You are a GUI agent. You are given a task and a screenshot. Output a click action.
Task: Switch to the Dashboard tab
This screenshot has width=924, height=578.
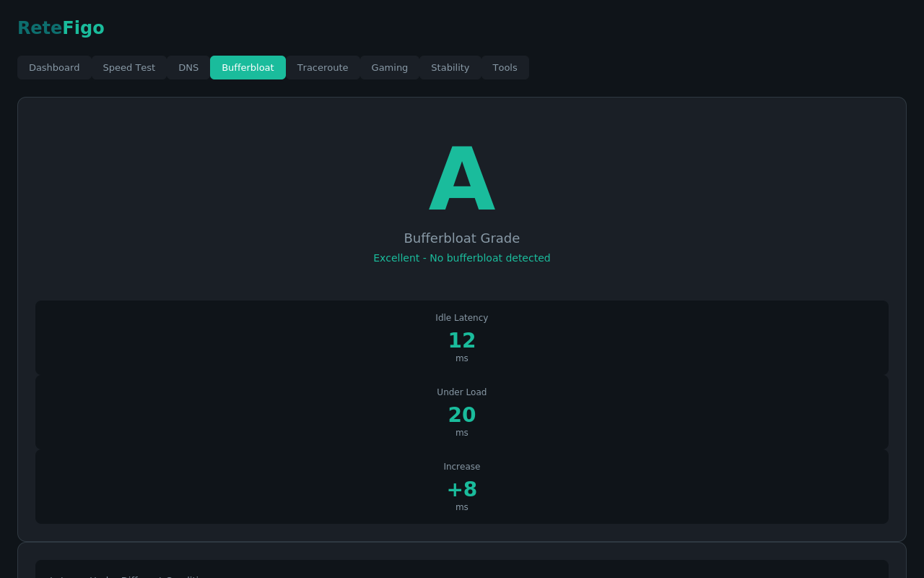click(x=54, y=67)
